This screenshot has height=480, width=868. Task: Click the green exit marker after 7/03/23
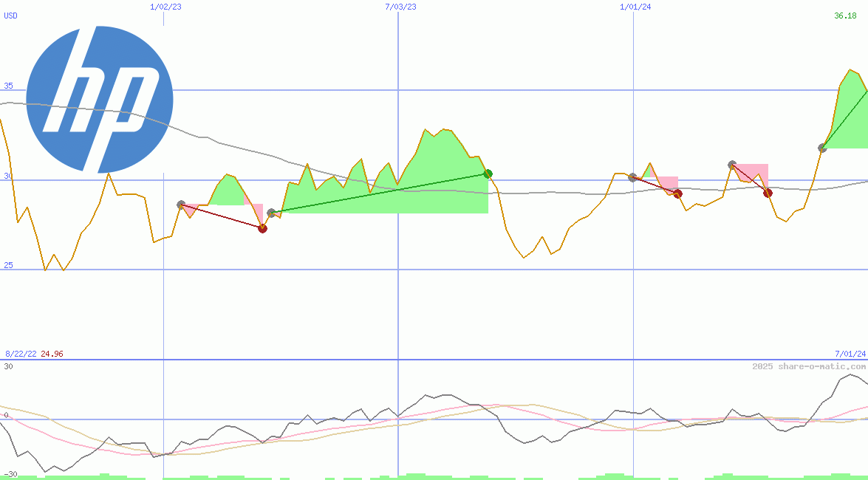click(488, 174)
